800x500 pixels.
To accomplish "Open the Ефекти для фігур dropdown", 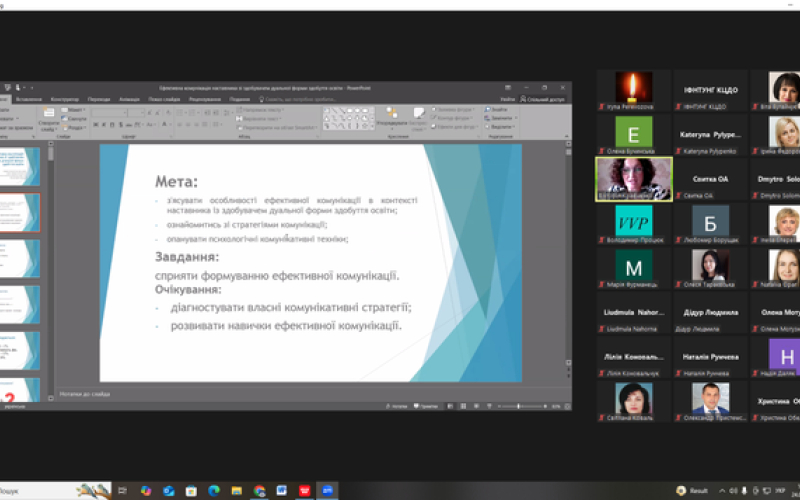I will point(454,127).
